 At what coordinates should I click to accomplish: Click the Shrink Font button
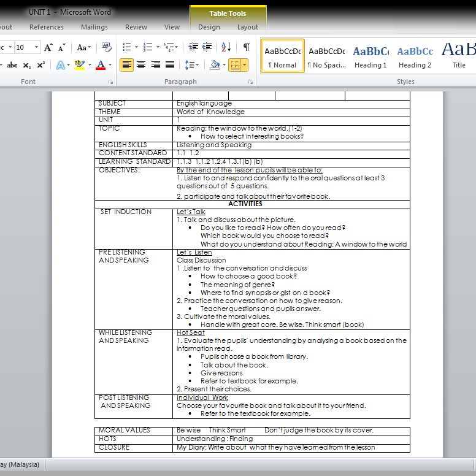(61, 47)
